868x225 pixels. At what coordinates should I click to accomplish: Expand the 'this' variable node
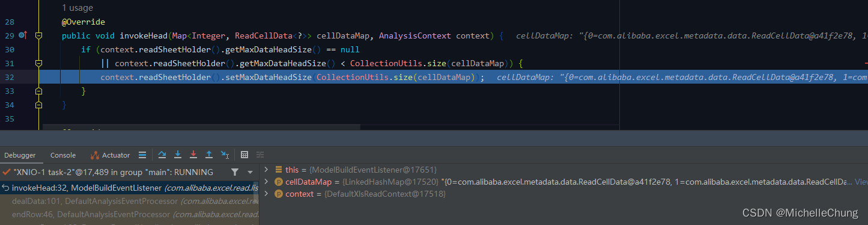coord(267,170)
